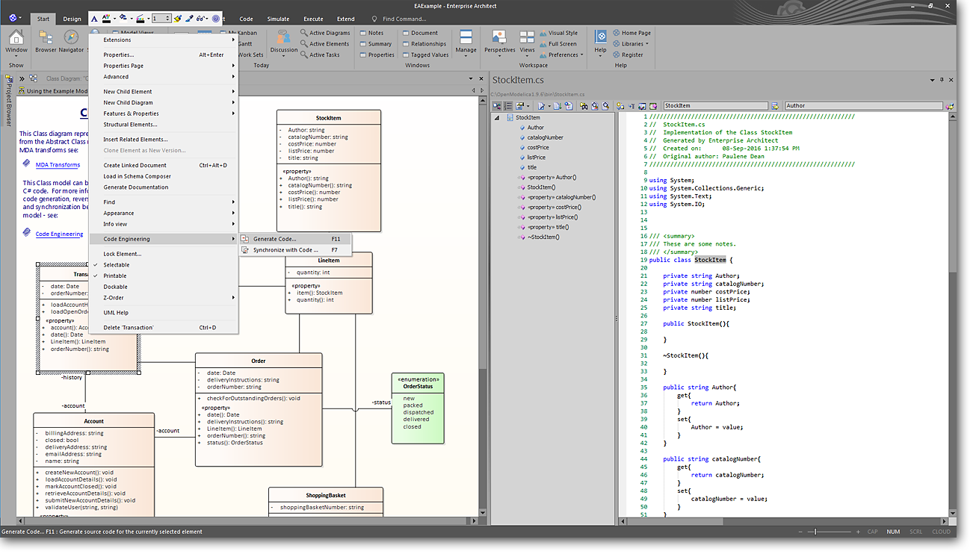
Task: Collapse the StockItem tree node
Action: tap(497, 118)
